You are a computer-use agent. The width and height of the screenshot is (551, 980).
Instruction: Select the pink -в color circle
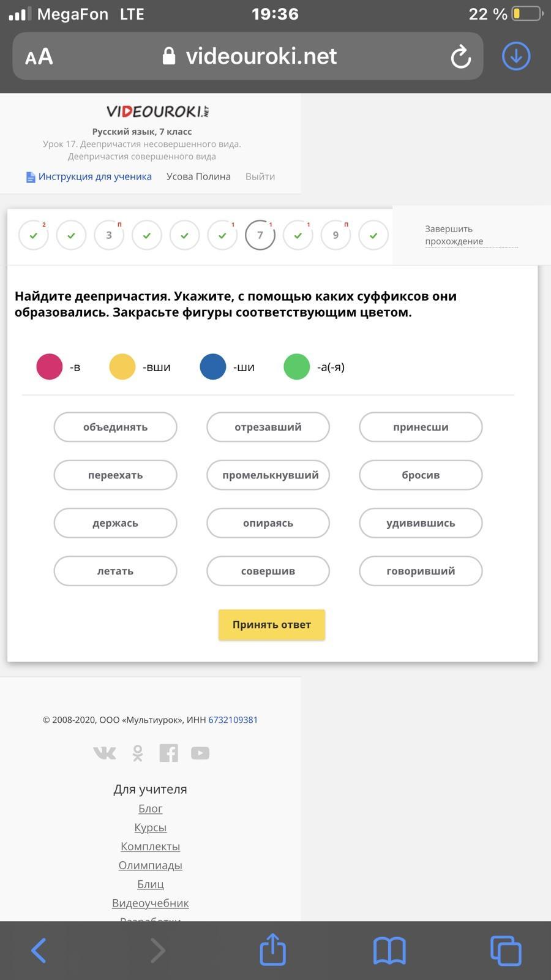[x=50, y=367]
